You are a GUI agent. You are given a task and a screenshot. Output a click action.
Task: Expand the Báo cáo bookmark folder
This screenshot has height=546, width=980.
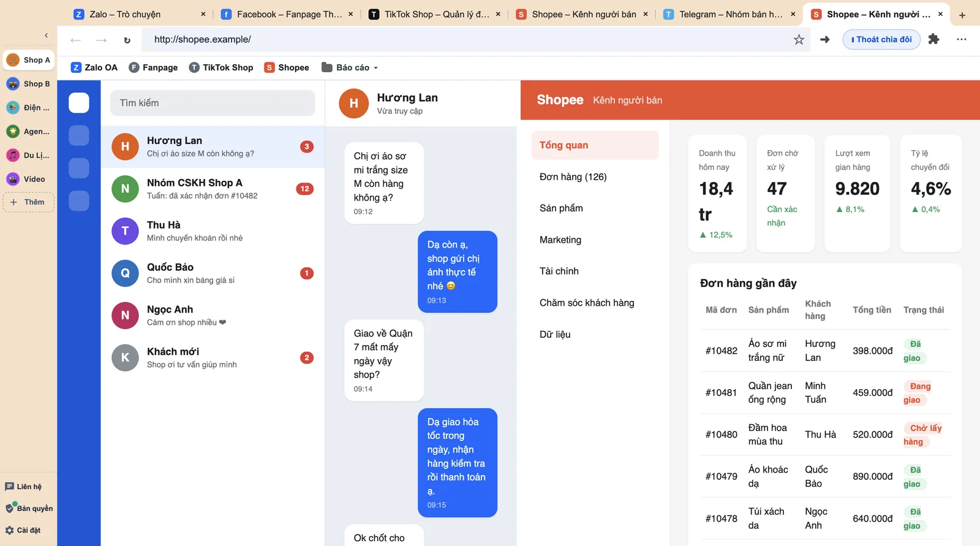350,67
